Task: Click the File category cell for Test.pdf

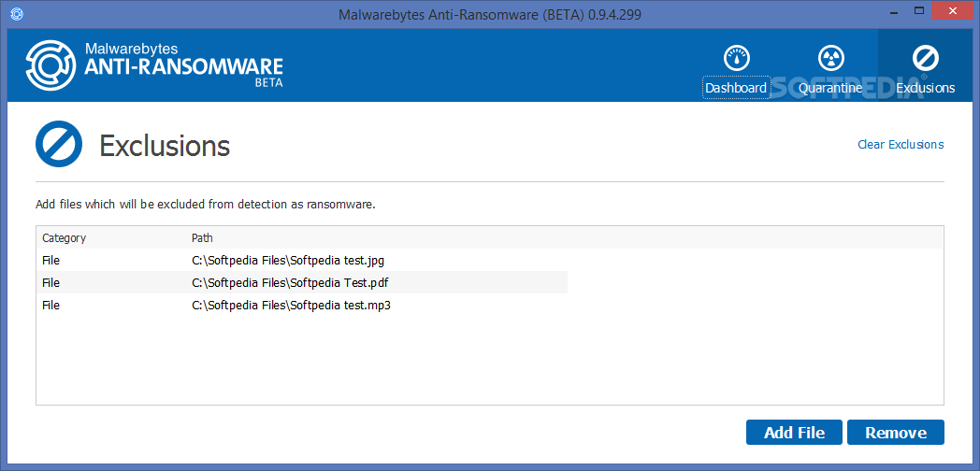Action: pos(50,282)
